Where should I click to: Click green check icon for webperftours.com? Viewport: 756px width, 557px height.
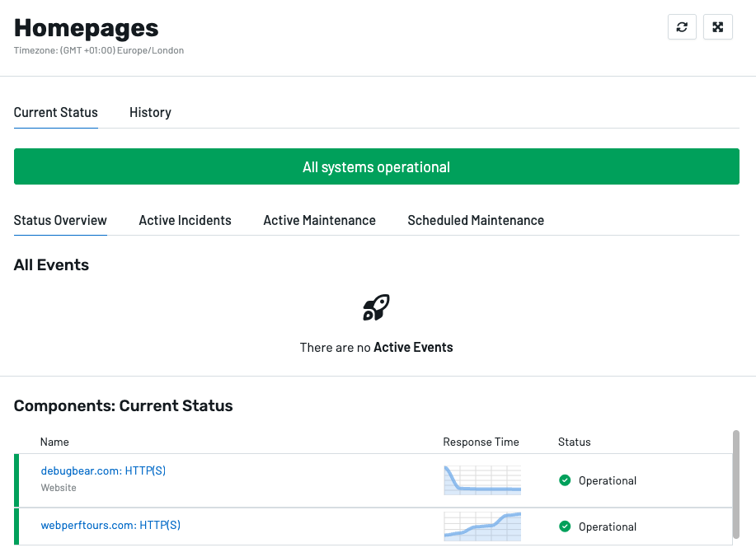(x=565, y=527)
